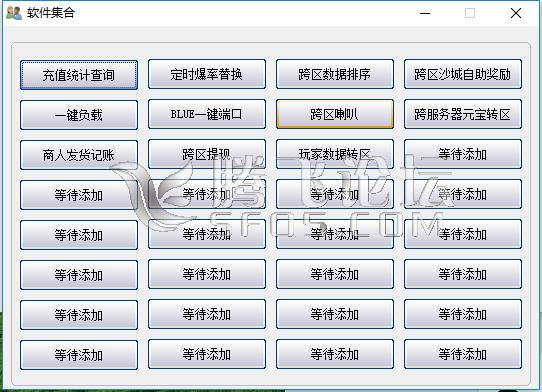Close the 软件集合 window
The image size is (542, 392).
click(516, 13)
